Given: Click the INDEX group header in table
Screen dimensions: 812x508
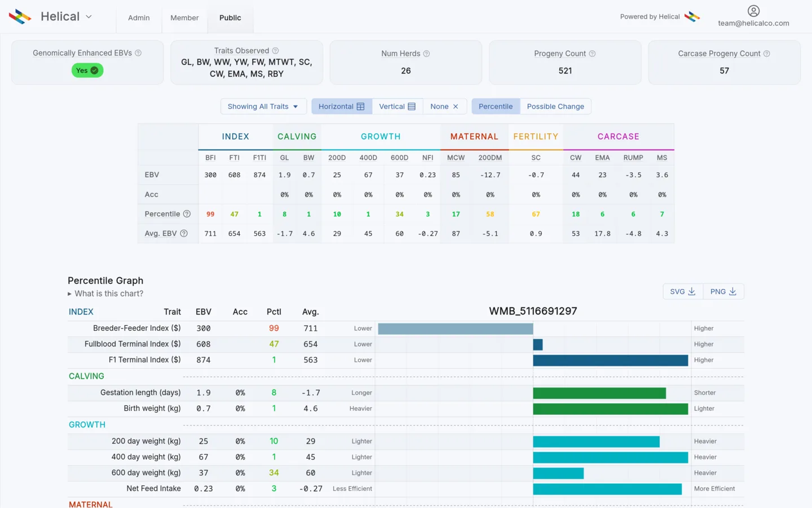Looking at the screenshot, I should click(235, 137).
